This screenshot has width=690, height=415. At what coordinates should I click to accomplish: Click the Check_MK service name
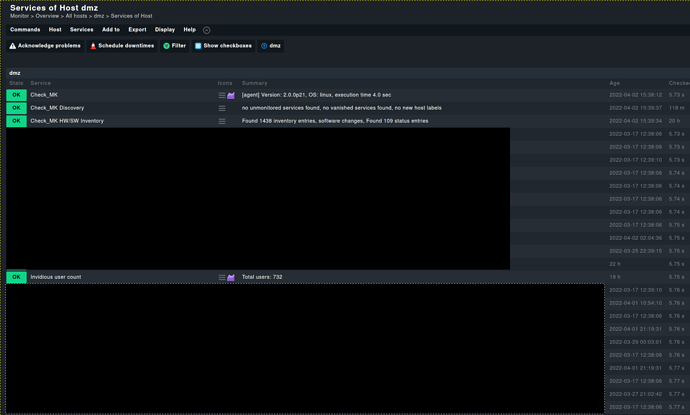click(x=44, y=95)
